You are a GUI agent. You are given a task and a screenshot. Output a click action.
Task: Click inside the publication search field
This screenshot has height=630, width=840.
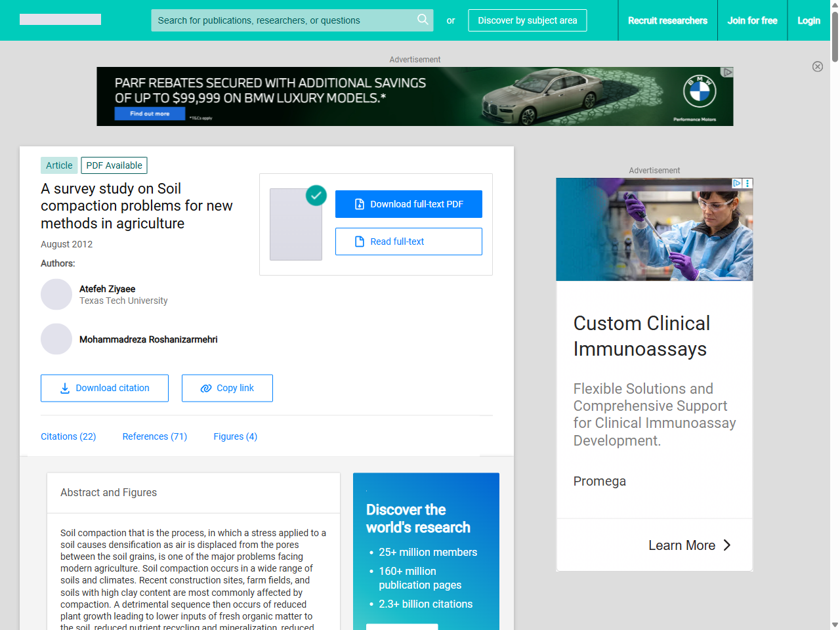282,20
